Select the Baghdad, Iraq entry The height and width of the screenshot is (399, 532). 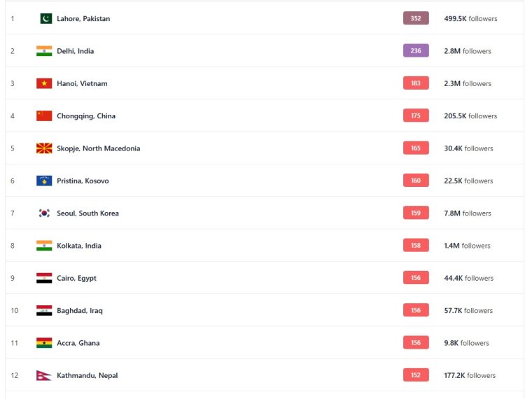pyautogui.click(x=80, y=311)
